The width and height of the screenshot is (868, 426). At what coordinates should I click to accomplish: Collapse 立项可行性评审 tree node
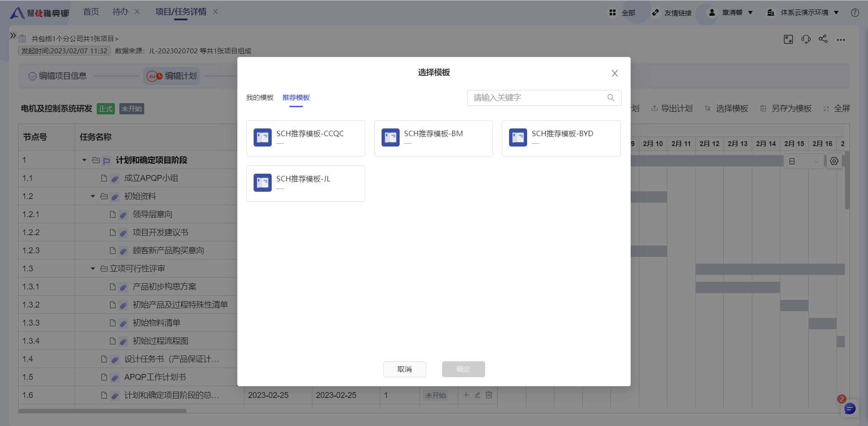93,269
